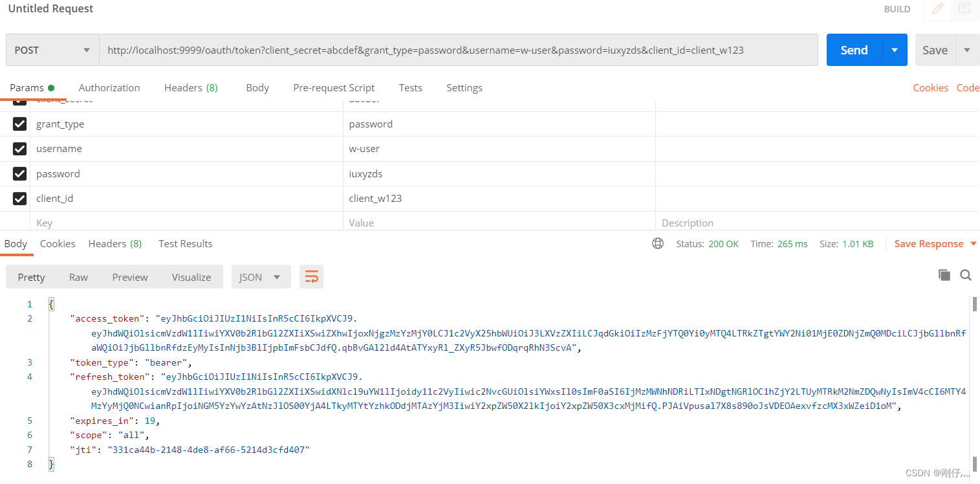Viewport: 980px width, 484px height.
Task: Open the request Body tab
Action: coord(257,87)
